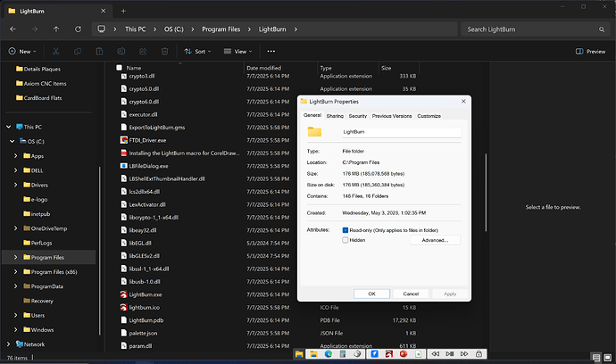Open the Customize tab
The width and height of the screenshot is (616, 364).
point(429,116)
